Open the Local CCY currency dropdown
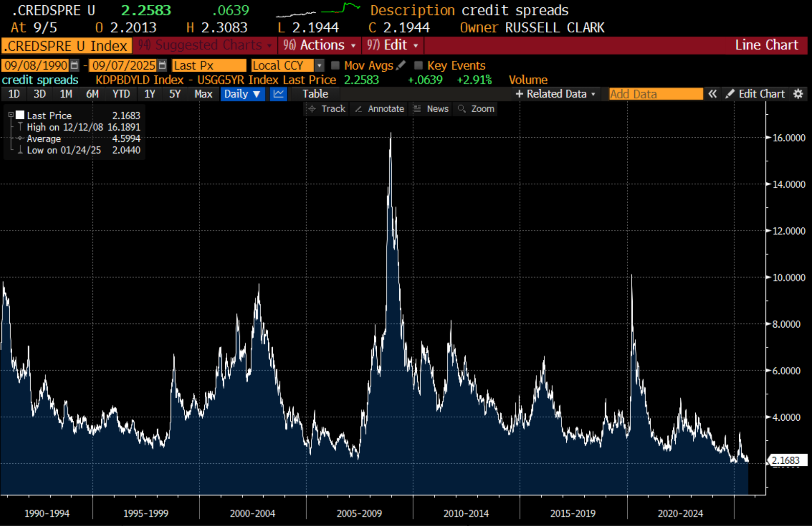This screenshot has width=812, height=526. click(319, 65)
